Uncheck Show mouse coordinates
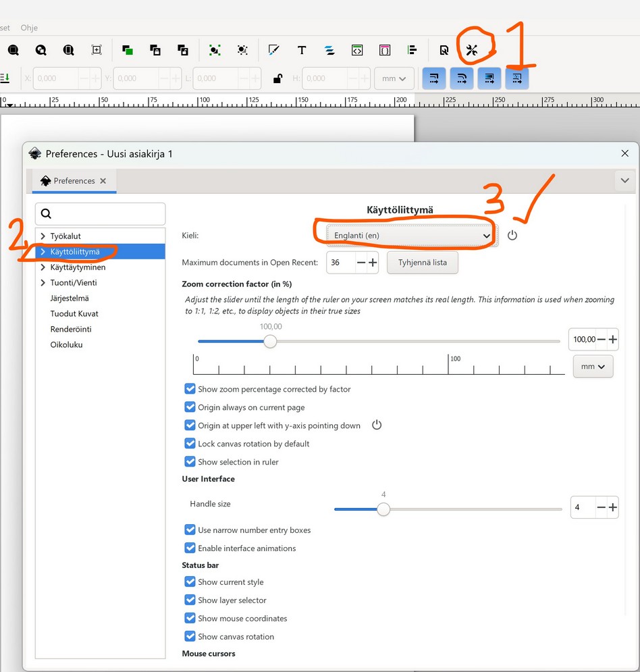Viewport: 640px width, 672px height. 190,618
